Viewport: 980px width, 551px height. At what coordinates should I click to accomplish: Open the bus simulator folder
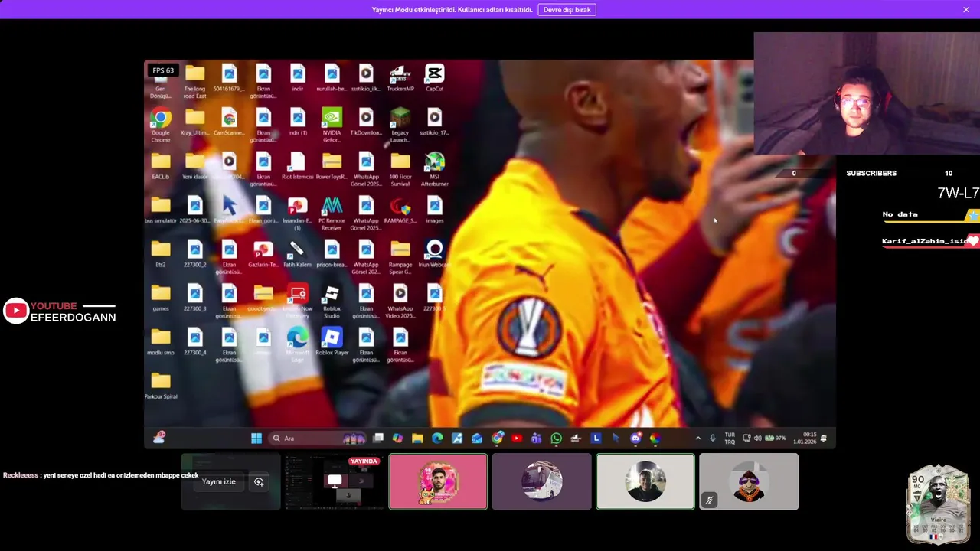point(160,210)
